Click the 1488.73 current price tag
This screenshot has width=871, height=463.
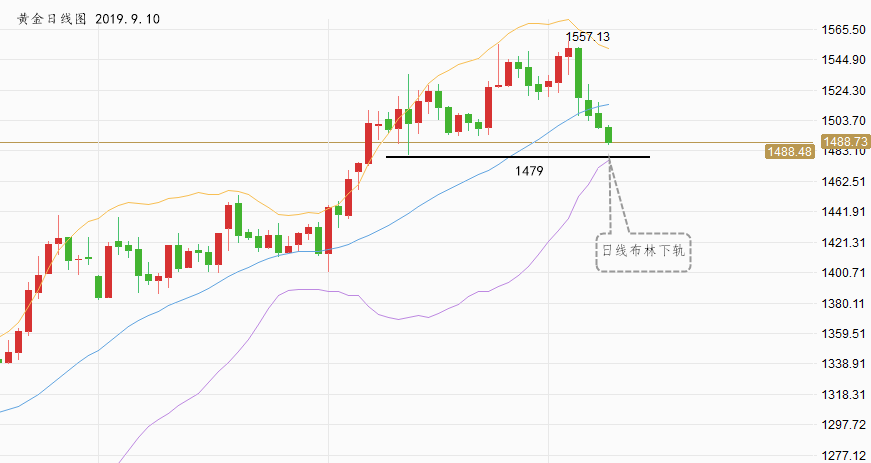pos(848,142)
